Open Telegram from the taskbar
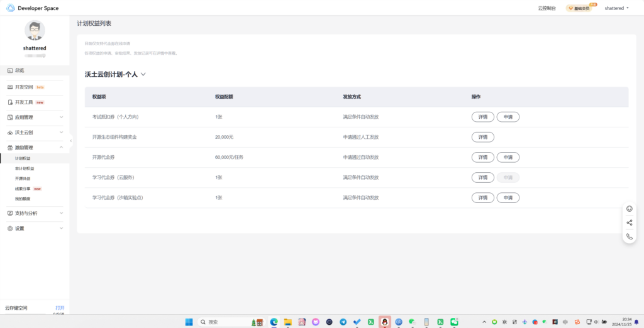Screen dimensions: 644x328 (x=343, y=322)
